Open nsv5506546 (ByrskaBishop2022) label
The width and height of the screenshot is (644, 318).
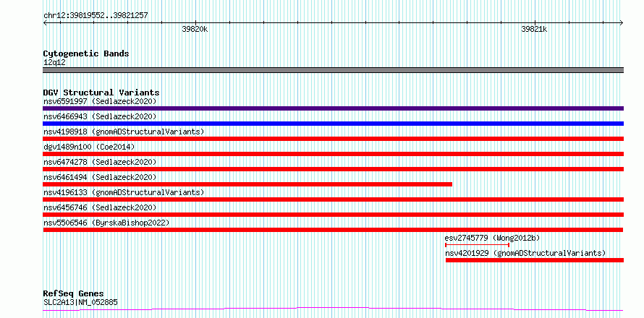click(106, 223)
